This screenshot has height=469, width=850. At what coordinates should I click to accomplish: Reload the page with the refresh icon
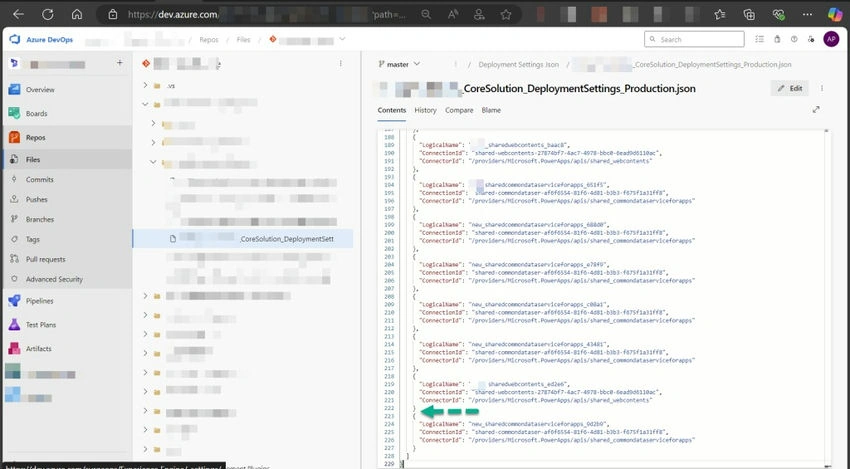point(48,15)
